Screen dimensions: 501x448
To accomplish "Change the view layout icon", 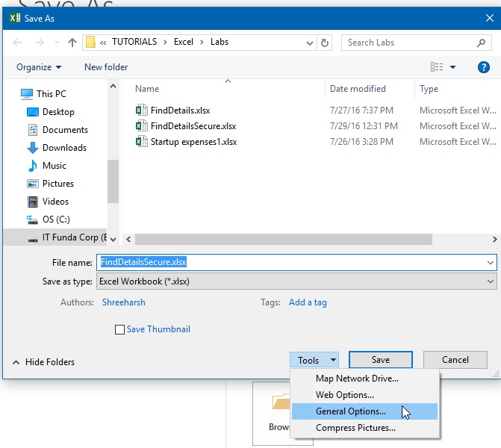I will 437,67.
